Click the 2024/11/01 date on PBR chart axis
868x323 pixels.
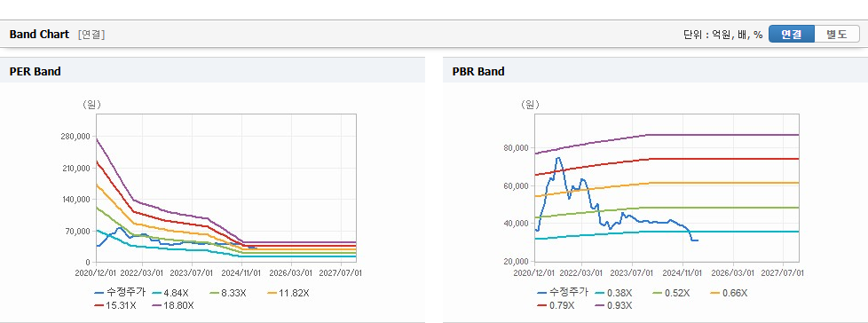[682, 272]
